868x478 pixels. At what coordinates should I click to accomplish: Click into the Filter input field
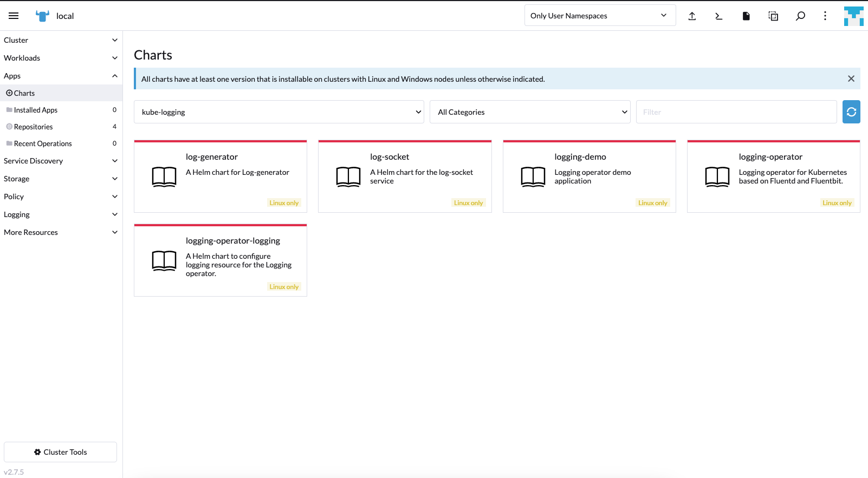point(736,112)
